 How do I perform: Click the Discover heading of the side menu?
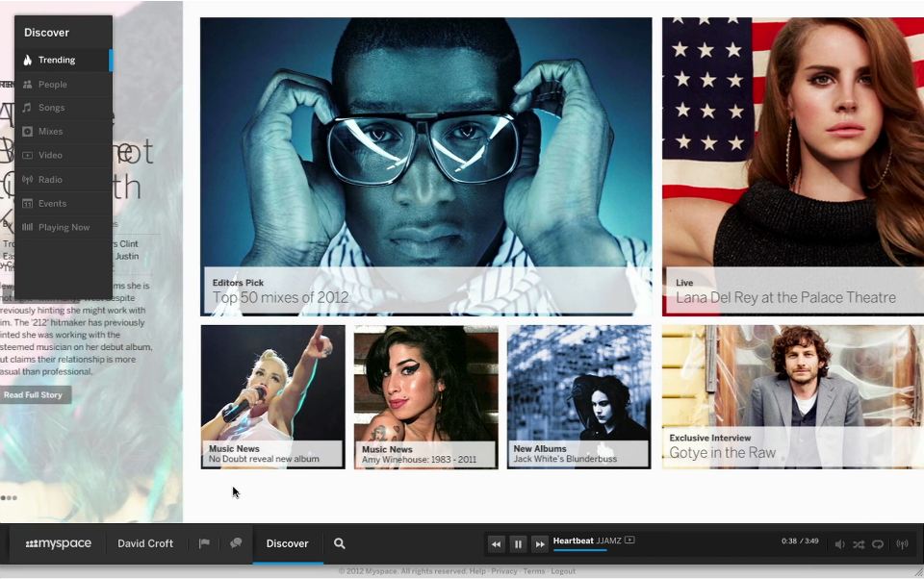[46, 33]
